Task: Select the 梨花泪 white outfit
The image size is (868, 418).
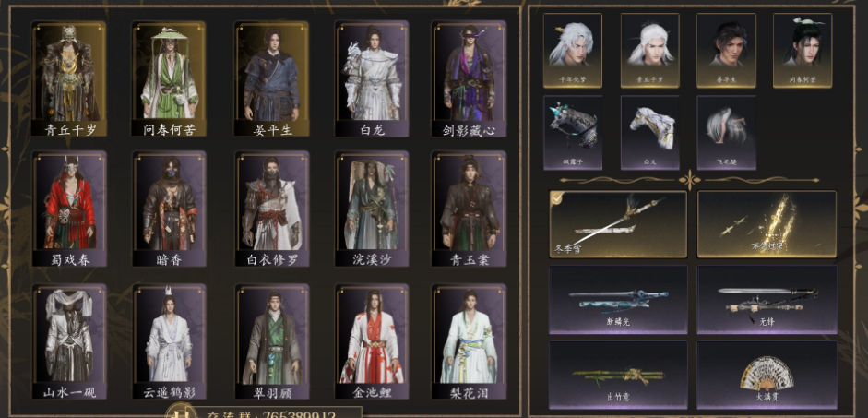Action: click(469, 341)
